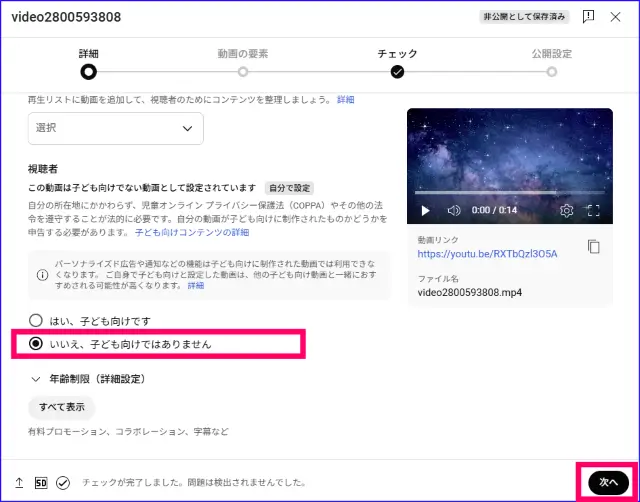
Task: Select 'いいえ、子ども向けではありません' radio button
Action: 37,344
